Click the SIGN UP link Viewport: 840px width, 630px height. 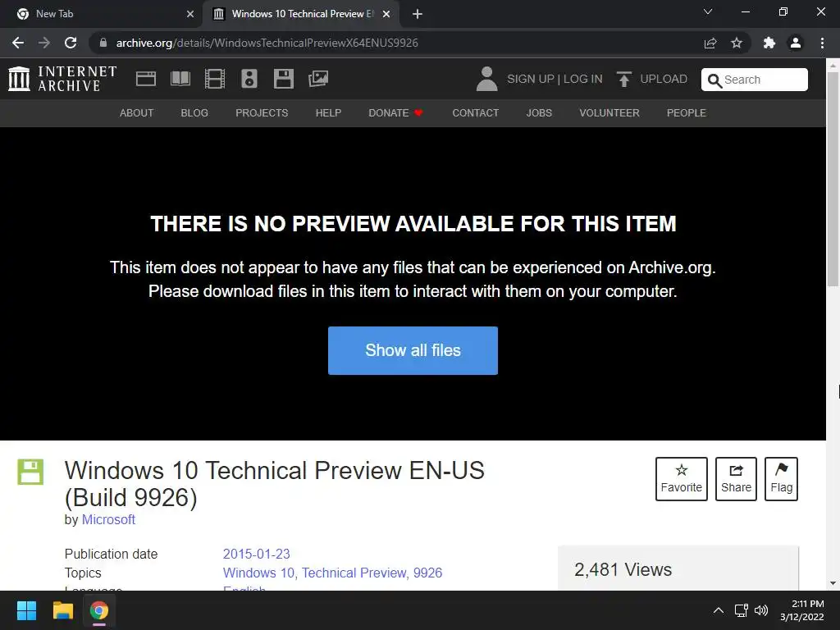click(531, 79)
